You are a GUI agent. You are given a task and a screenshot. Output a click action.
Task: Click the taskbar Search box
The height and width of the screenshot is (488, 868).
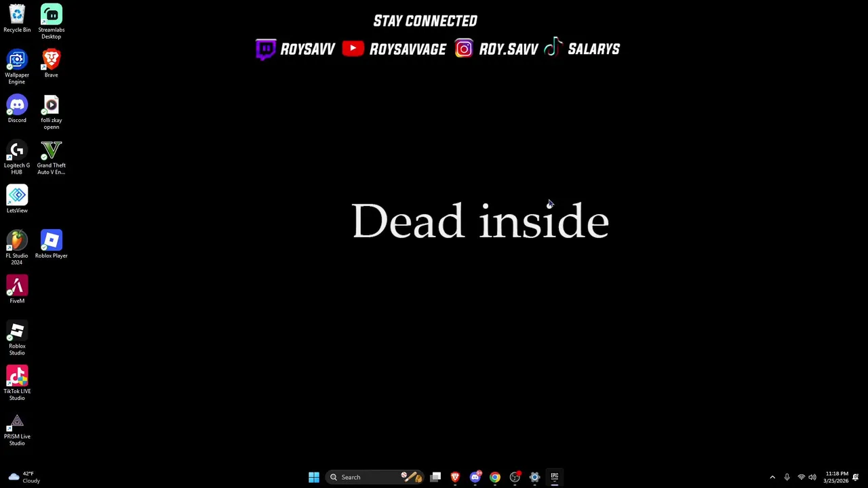[x=375, y=477]
